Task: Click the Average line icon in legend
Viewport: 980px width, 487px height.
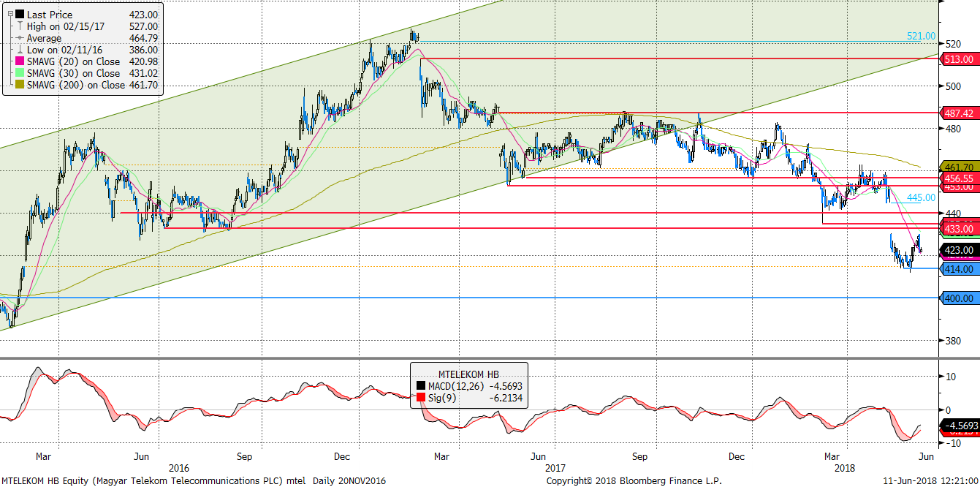Action: click(19, 38)
